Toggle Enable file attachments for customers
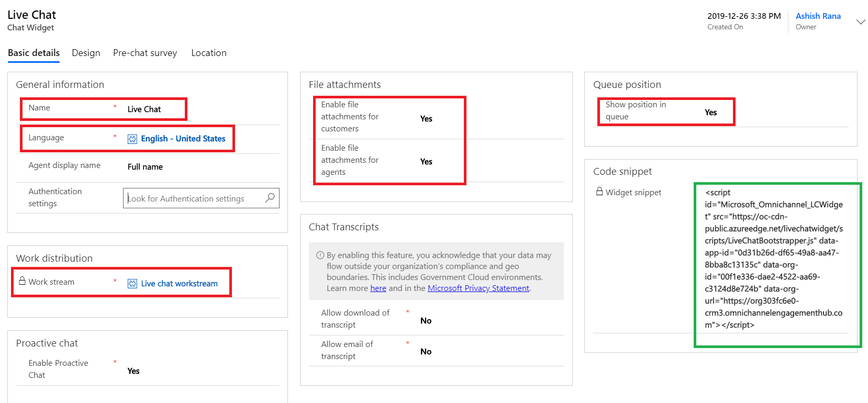868x403 pixels. [x=426, y=119]
